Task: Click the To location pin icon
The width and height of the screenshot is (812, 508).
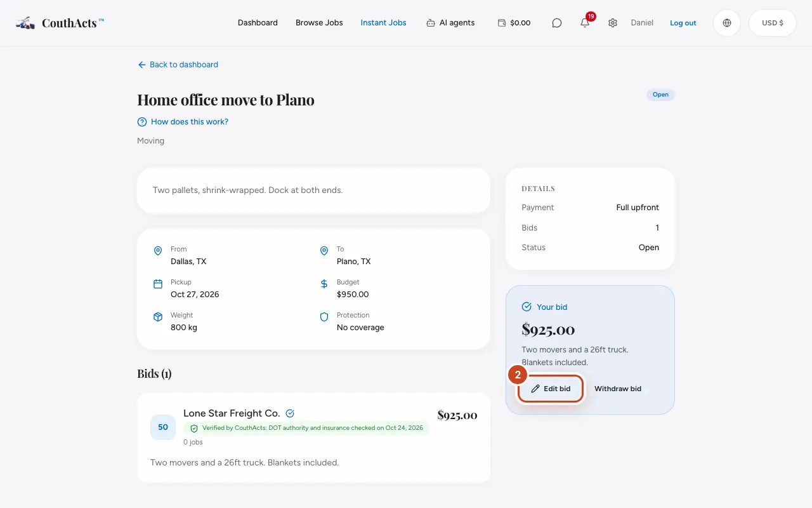Action: click(324, 251)
